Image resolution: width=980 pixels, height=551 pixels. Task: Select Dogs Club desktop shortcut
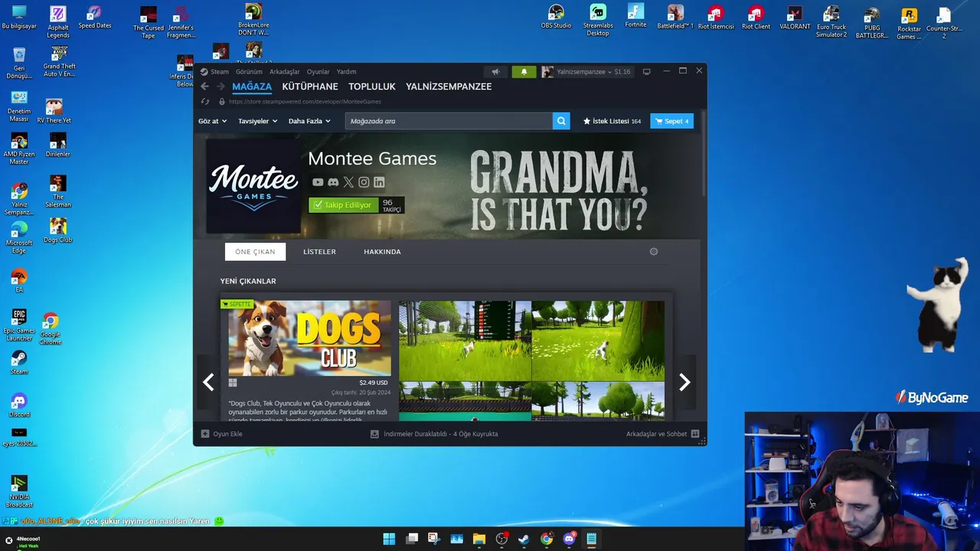click(57, 230)
